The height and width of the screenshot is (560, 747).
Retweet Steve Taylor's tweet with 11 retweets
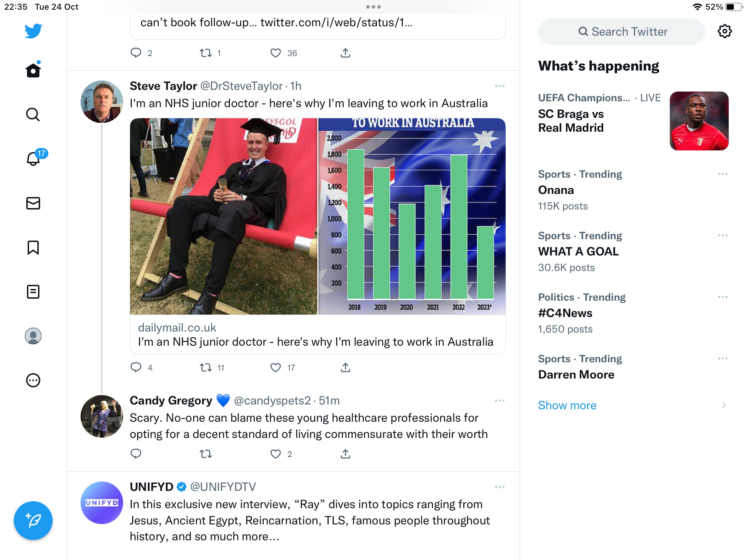coord(206,367)
